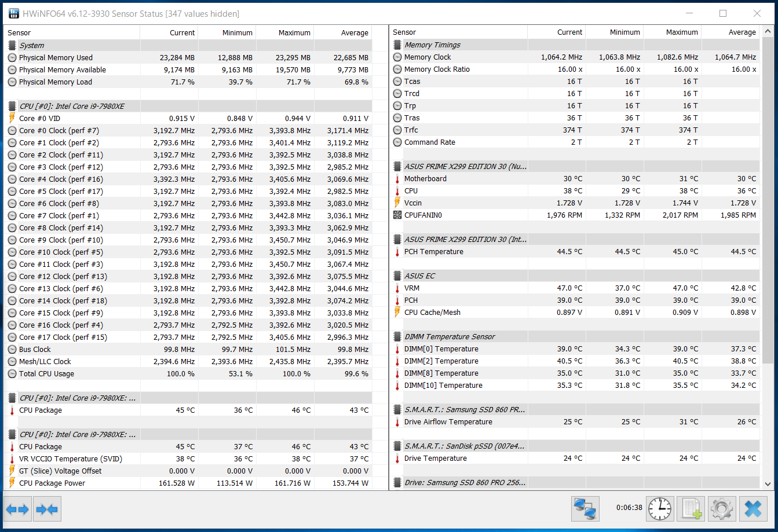Select the Mesh/LLC Clock row

[x=188, y=361]
